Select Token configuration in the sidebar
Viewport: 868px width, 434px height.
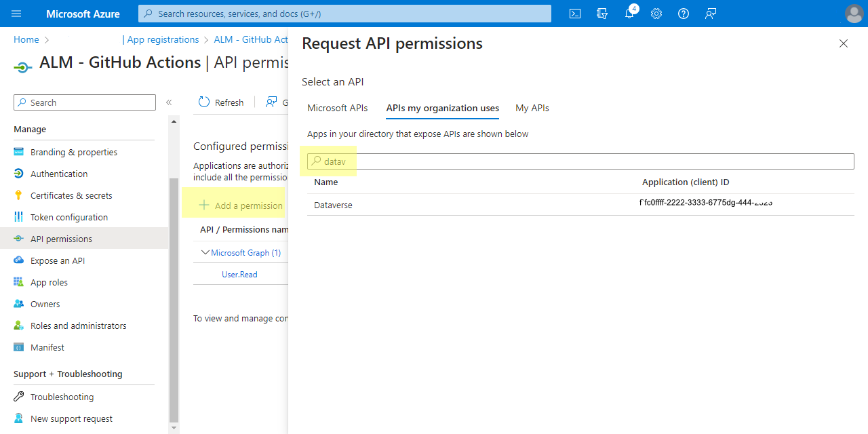[70, 217]
